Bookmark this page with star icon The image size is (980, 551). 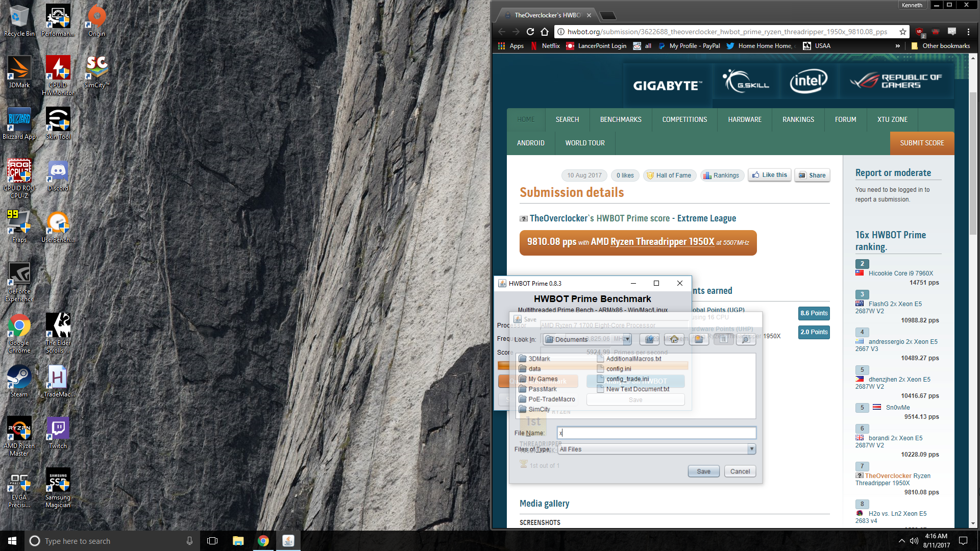coord(903,32)
